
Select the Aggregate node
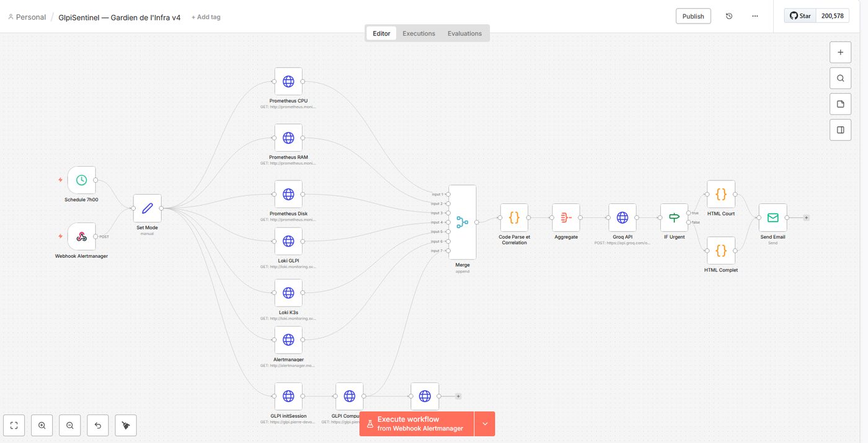click(566, 217)
